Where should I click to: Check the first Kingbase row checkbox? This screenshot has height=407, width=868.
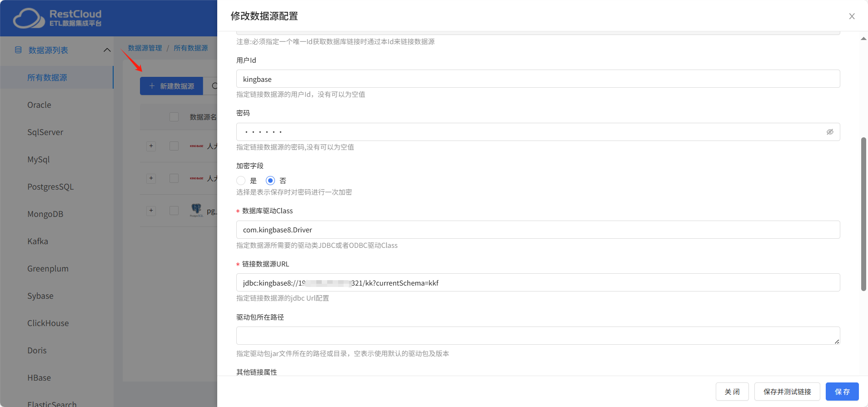174,146
